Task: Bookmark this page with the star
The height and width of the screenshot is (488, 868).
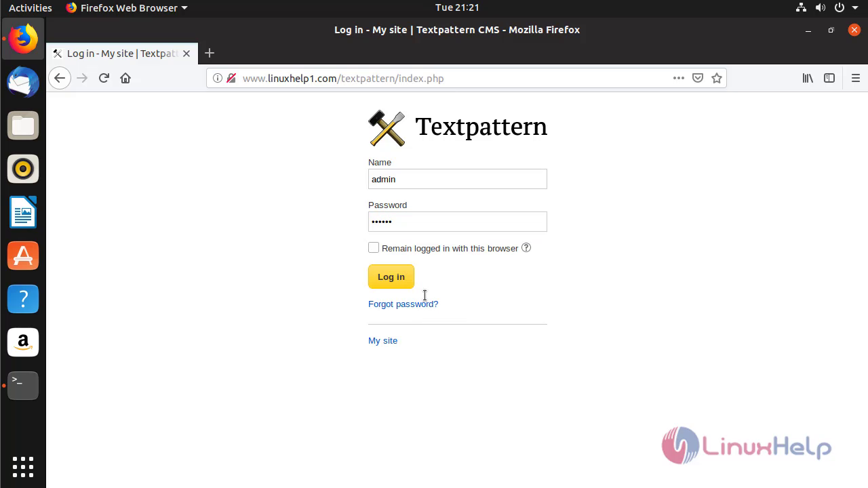Action: point(717,78)
